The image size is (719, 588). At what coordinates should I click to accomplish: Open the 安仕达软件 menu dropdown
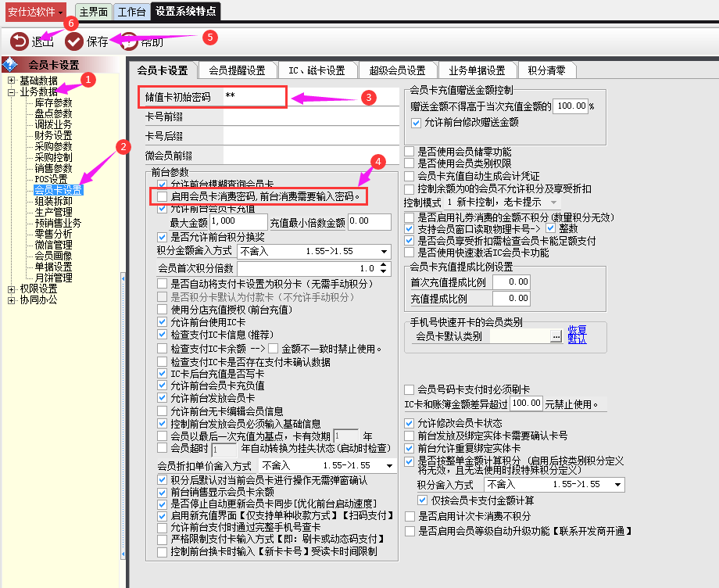[36, 12]
